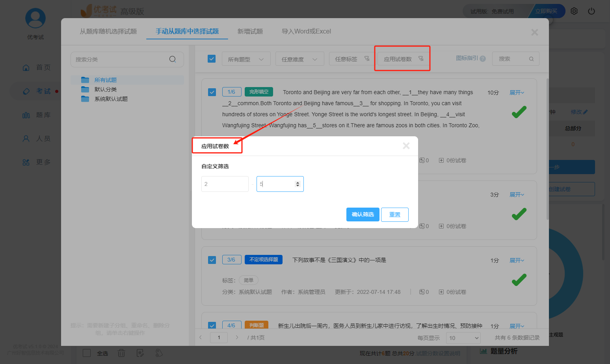
Task: Switch to 手动从题库中选择试题 tab
Action: tap(187, 31)
